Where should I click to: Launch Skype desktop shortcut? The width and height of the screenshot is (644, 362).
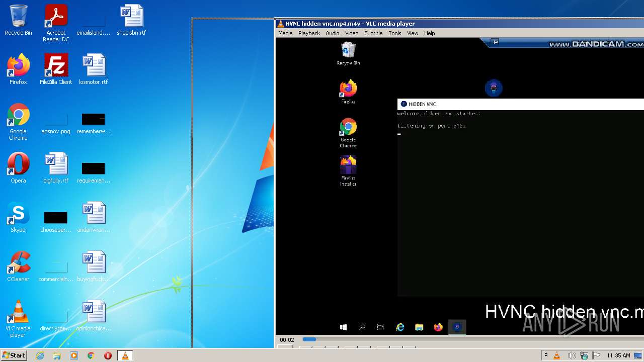click(x=18, y=217)
